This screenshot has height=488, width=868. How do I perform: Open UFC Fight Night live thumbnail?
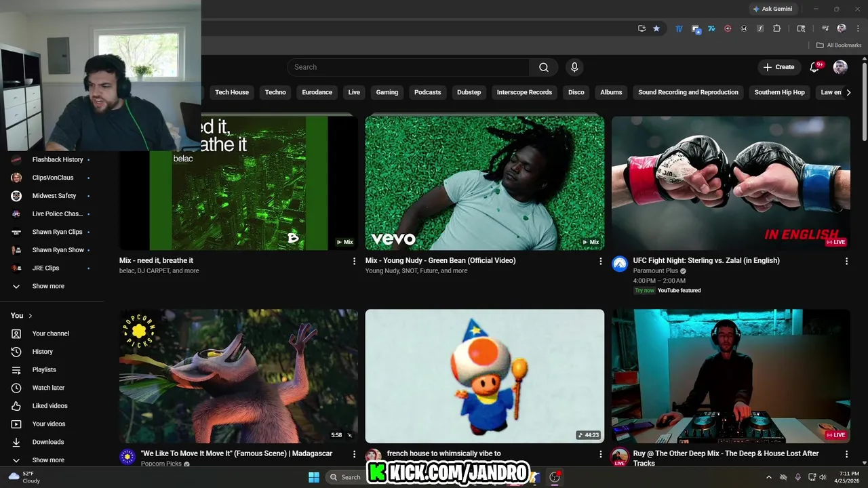tap(731, 183)
